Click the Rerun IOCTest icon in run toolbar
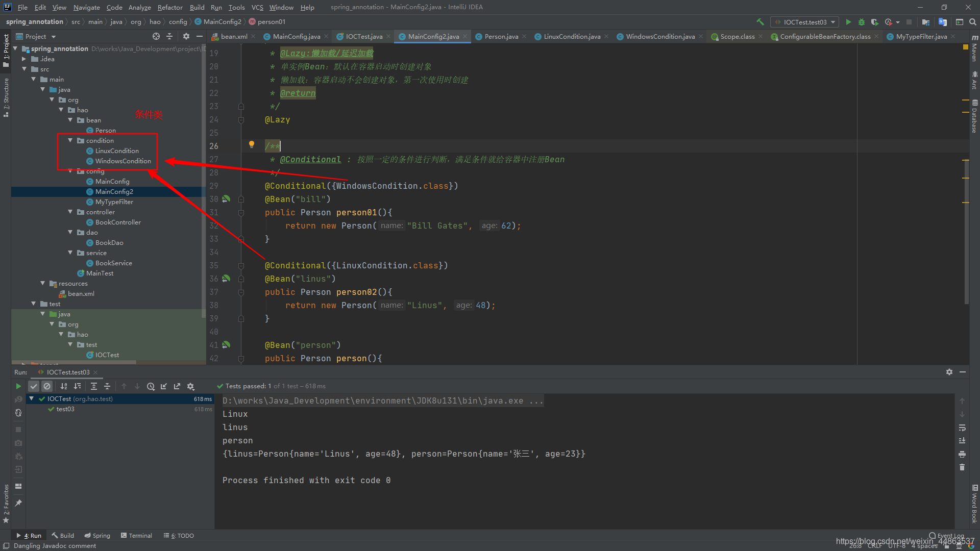The image size is (980, 551). pyautogui.click(x=18, y=386)
